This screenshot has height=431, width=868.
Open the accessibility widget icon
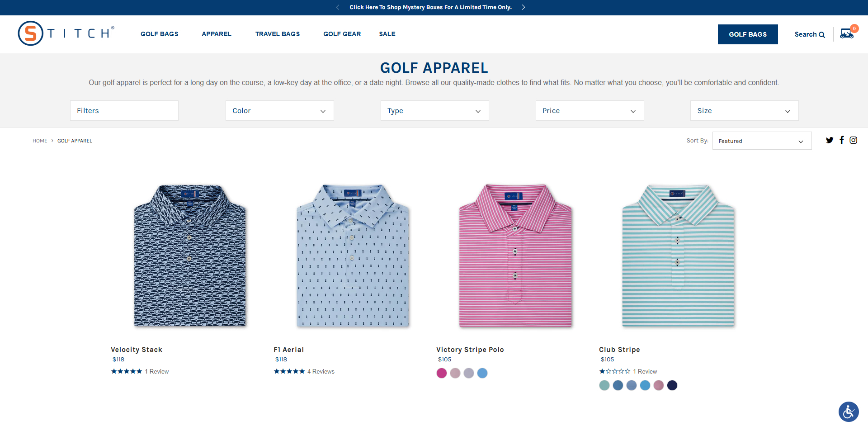point(848,412)
